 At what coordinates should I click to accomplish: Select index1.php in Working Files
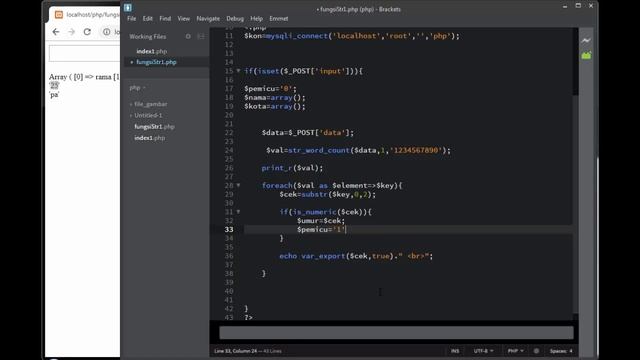click(151, 51)
